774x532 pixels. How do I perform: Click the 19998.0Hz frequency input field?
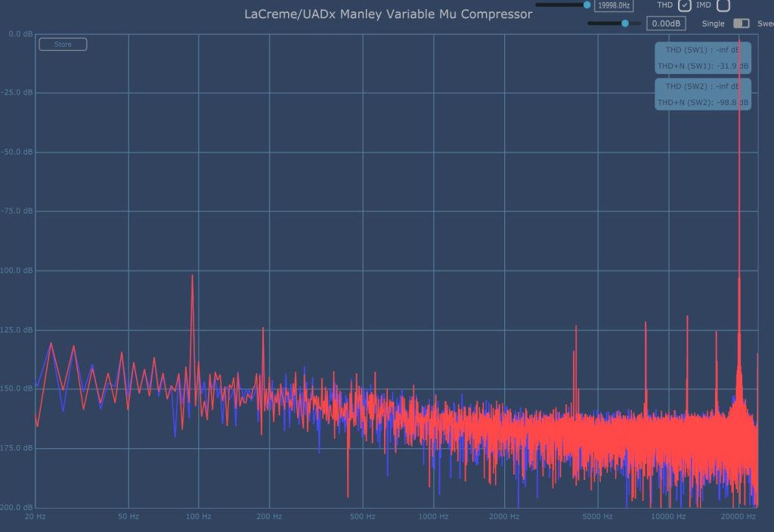[615, 5]
